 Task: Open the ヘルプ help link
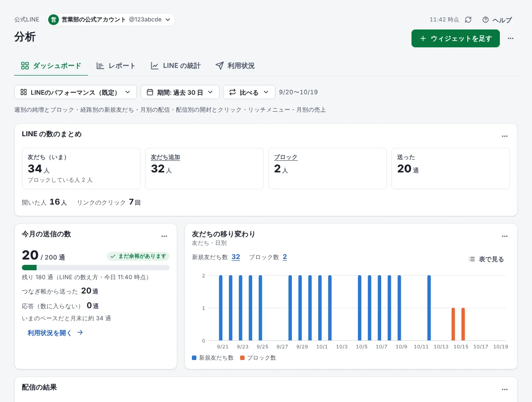coord(497,20)
